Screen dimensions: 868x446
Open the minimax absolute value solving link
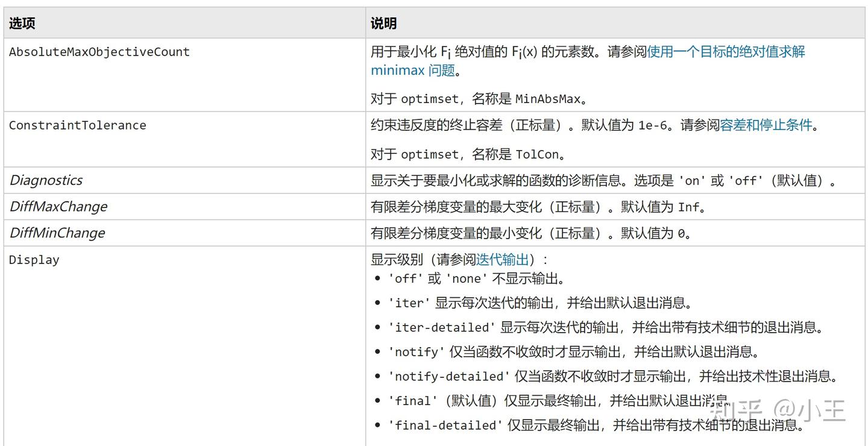coord(726,52)
